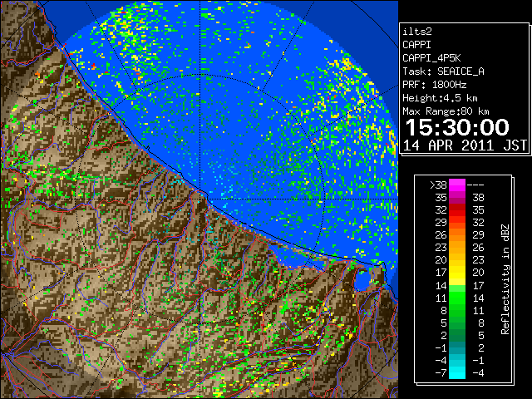Screen dimensions: 532x399
Task: Pick the bright green 11-14 dBZ swatch
Action: pos(457,298)
